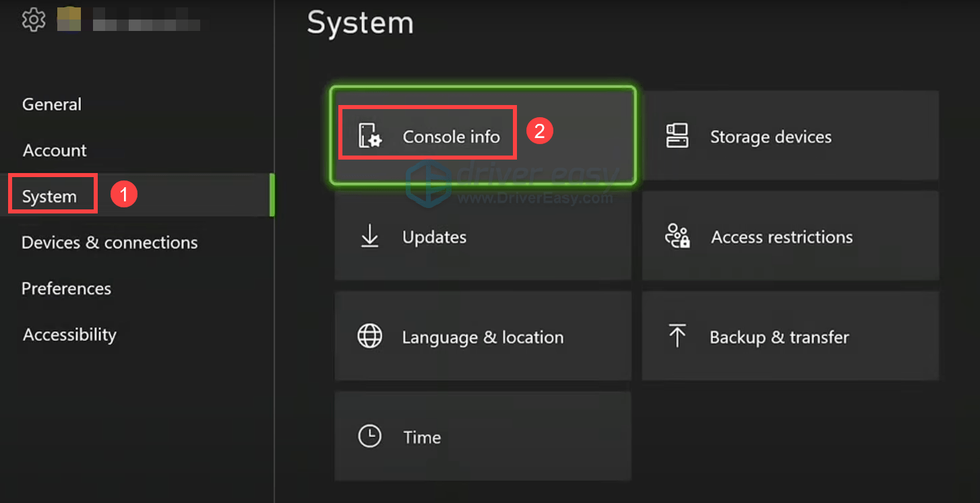Click the Storage devices drive icon

677,136
